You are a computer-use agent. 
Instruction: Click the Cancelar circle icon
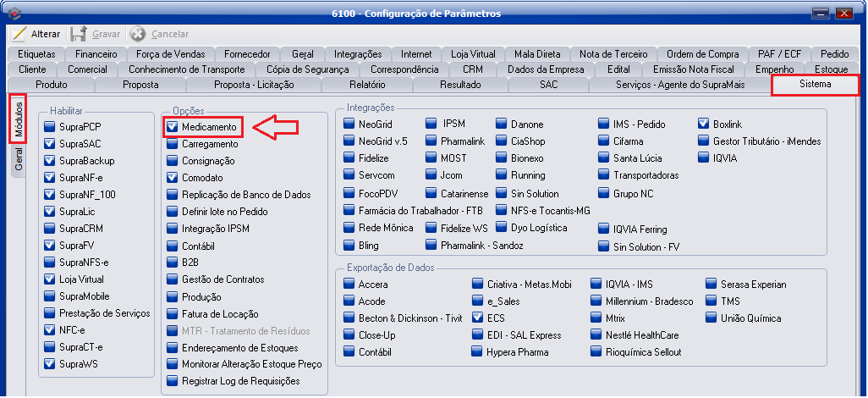coord(137,34)
